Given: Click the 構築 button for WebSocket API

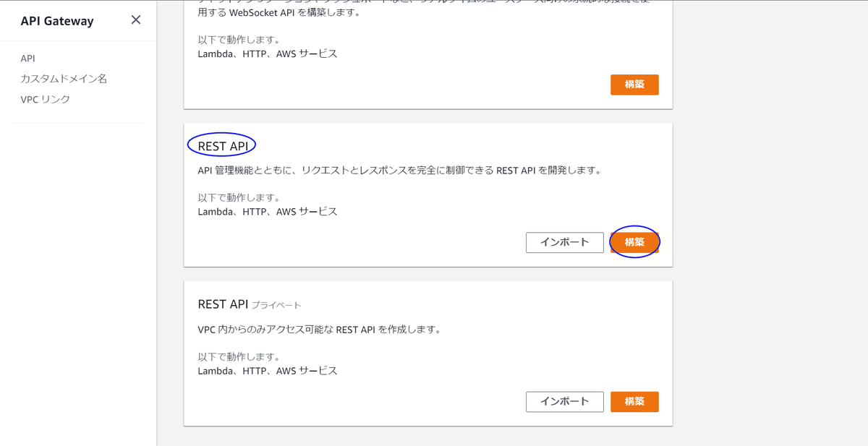Looking at the screenshot, I should pyautogui.click(x=634, y=85).
